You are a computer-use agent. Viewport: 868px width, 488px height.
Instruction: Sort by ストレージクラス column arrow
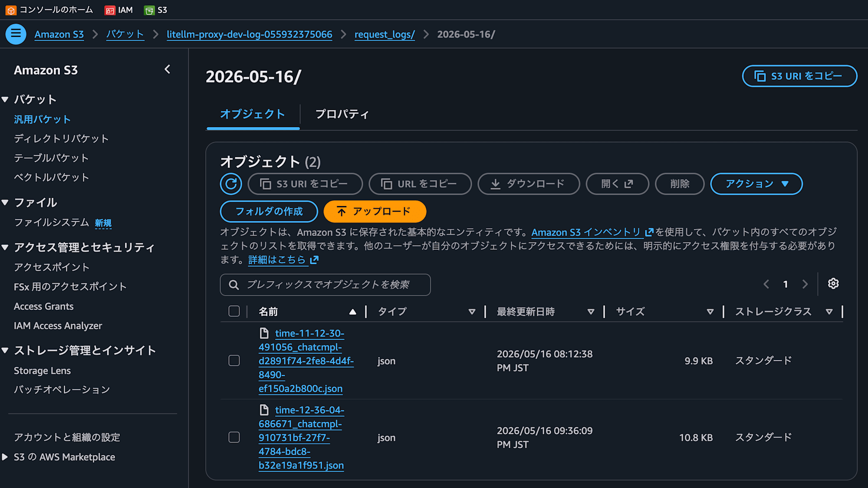pyautogui.click(x=829, y=311)
